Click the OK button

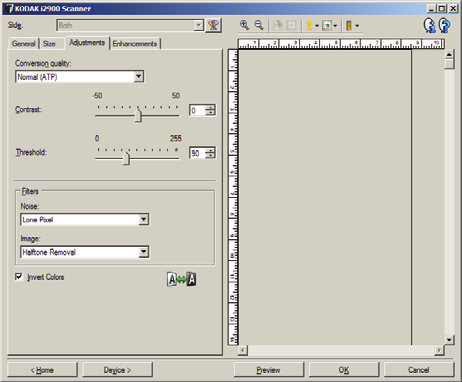pos(344,370)
